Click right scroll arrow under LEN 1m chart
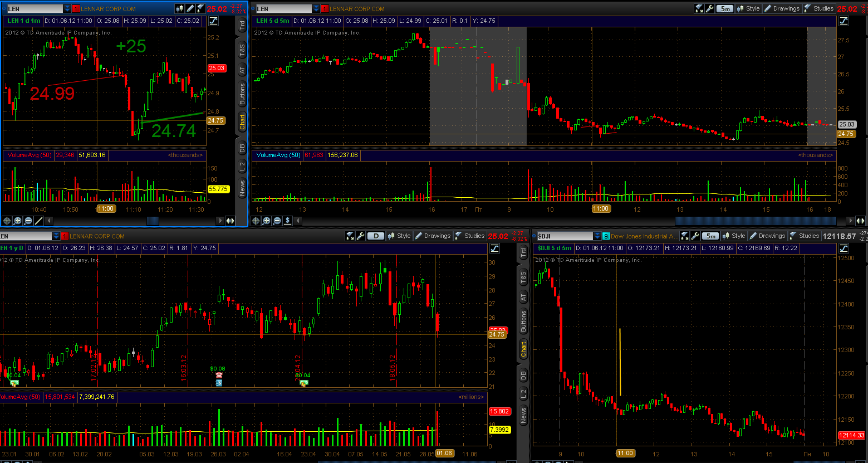 [x=220, y=221]
